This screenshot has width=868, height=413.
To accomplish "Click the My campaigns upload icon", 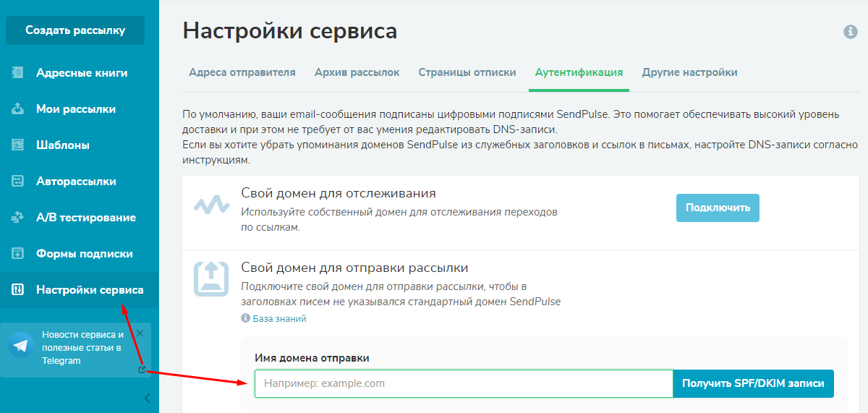I will 18,109.
